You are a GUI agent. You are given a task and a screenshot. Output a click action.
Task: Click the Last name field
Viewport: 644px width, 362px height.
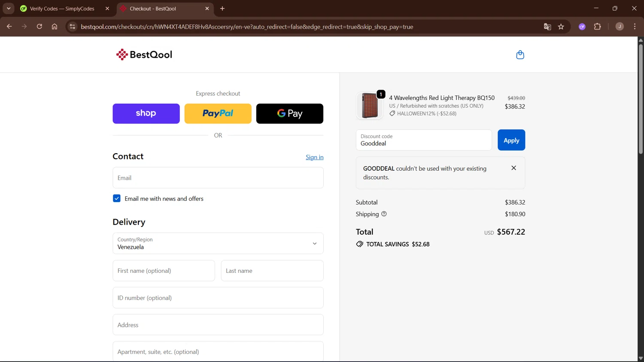pyautogui.click(x=272, y=271)
